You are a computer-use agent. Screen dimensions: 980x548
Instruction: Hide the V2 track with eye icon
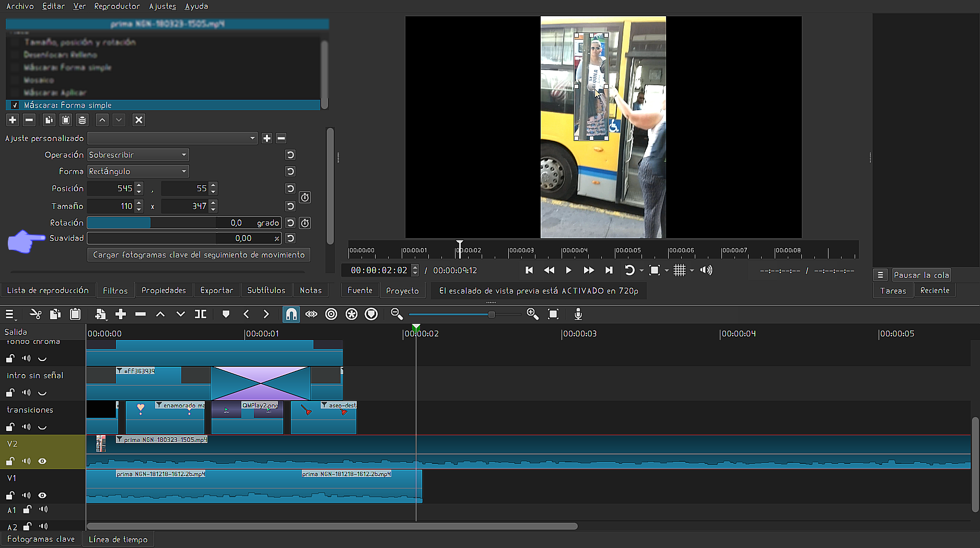[42, 461]
